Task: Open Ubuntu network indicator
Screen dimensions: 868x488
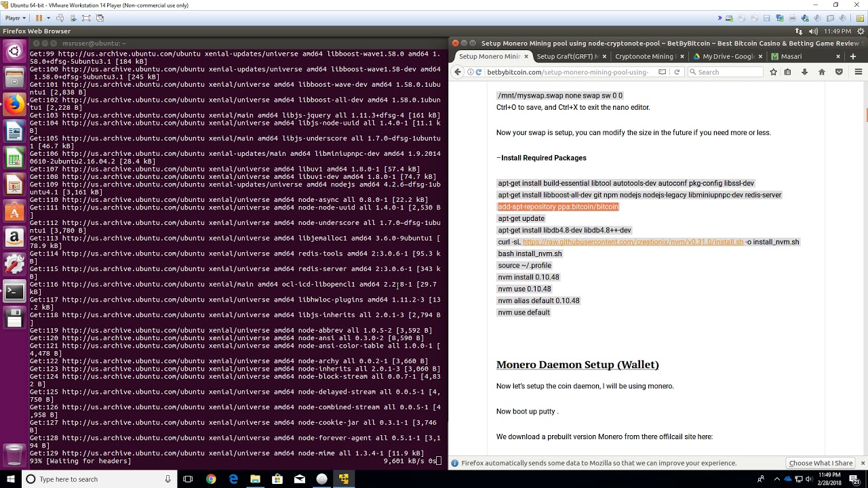Action: click(799, 31)
